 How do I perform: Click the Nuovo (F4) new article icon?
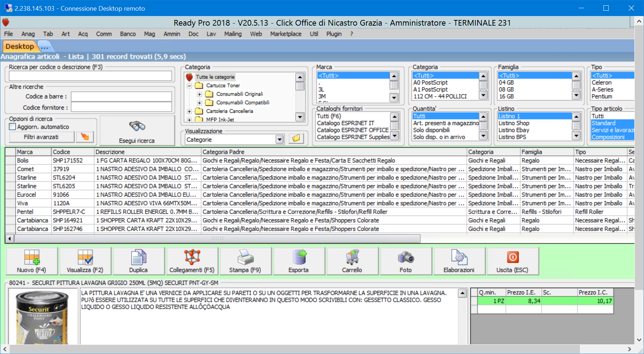pyautogui.click(x=32, y=261)
